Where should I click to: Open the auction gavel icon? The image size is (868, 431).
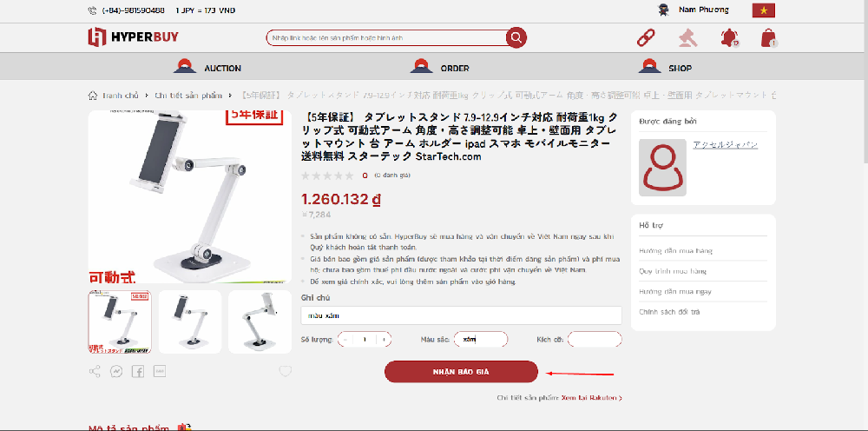click(x=688, y=37)
